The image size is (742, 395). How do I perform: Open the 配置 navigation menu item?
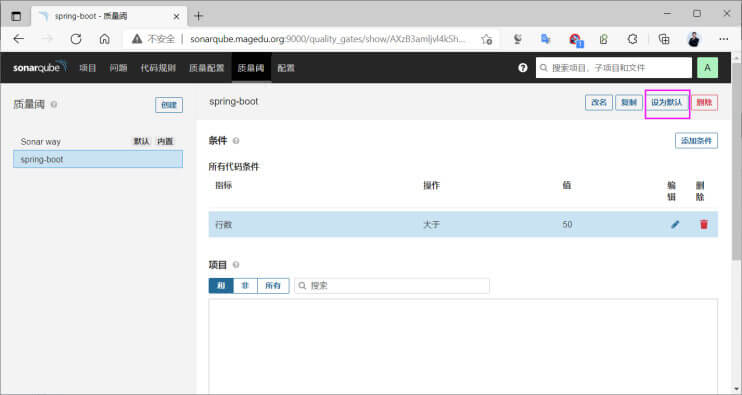point(286,68)
